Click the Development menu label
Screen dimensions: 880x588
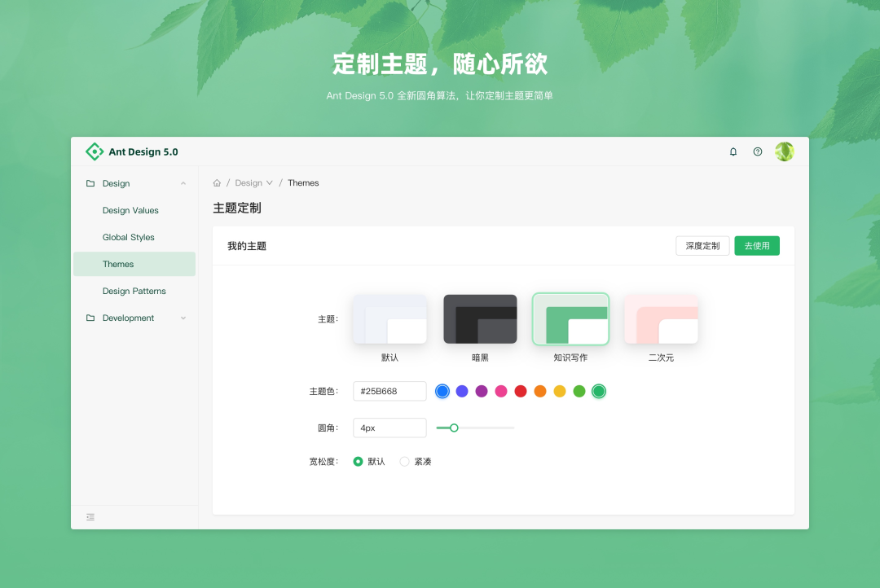click(128, 318)
